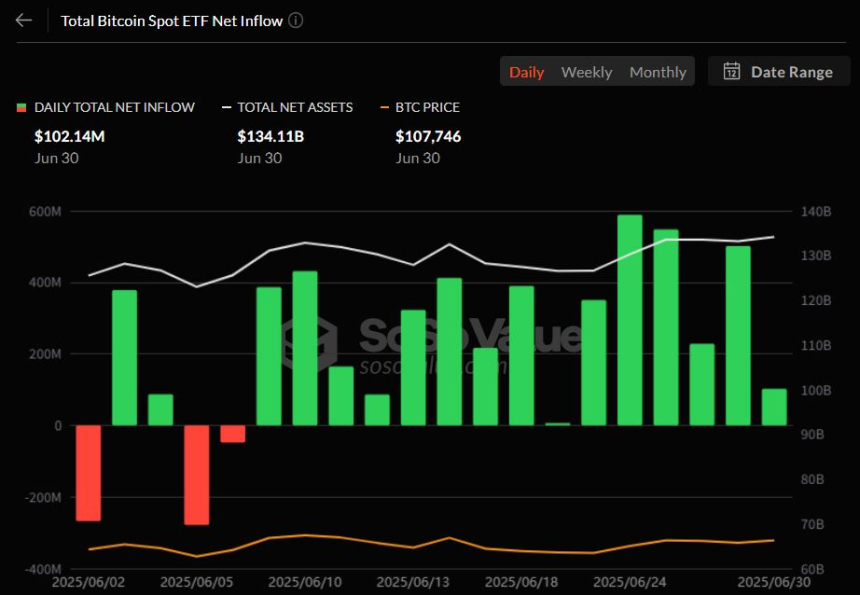This screenshot has height=595, width=860.
Task: Select the tallest green inflow bar
Action: point(630,320)
